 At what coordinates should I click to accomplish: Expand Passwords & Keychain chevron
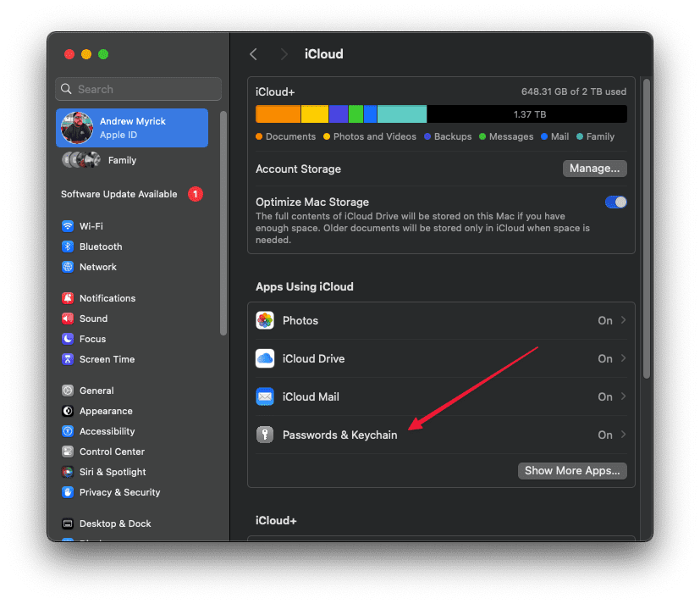[623, 435]
